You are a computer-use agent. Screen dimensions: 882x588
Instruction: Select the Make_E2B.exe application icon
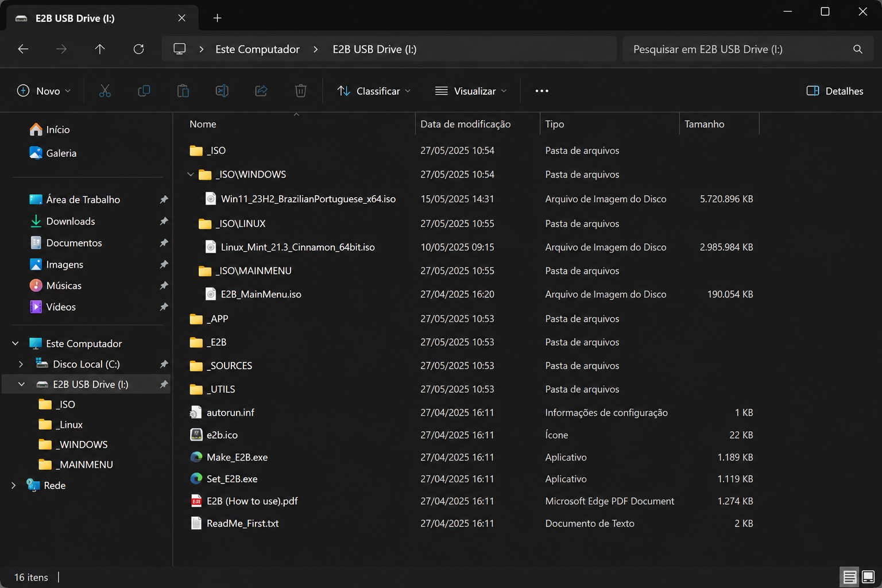(196, 457)
